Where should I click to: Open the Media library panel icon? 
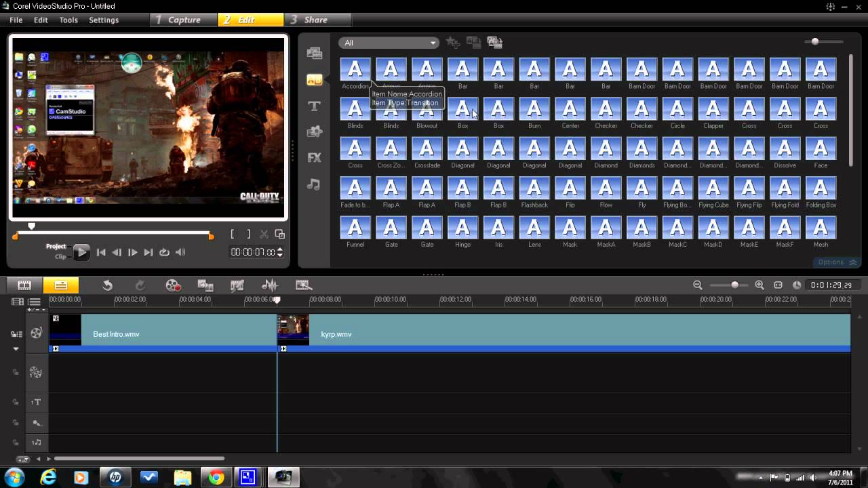[x=314, y=53]
